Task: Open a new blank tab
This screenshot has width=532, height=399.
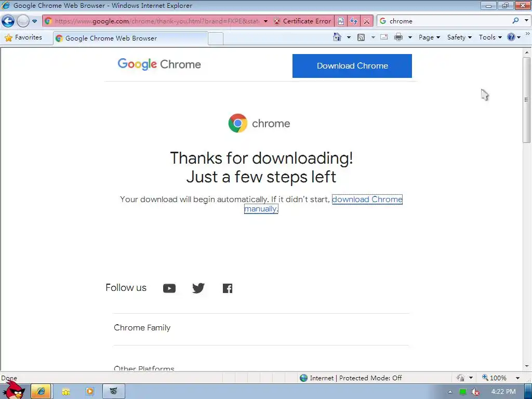Action: 216,38
